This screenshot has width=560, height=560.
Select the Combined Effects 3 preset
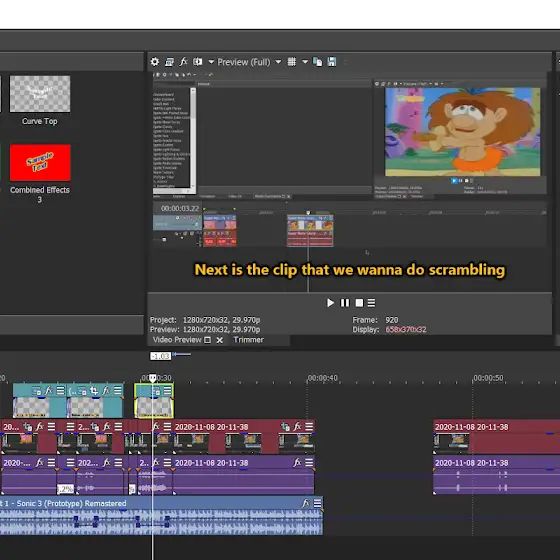(40, 174)
